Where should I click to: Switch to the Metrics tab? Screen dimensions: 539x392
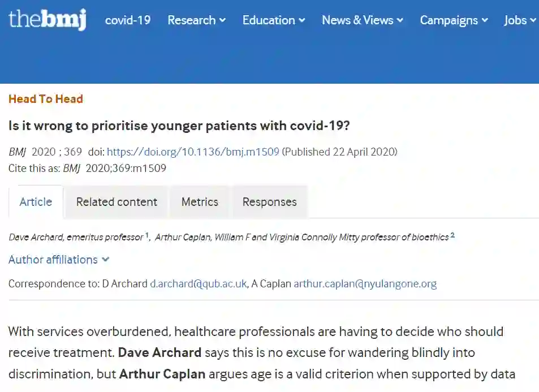tap(200, 202)
